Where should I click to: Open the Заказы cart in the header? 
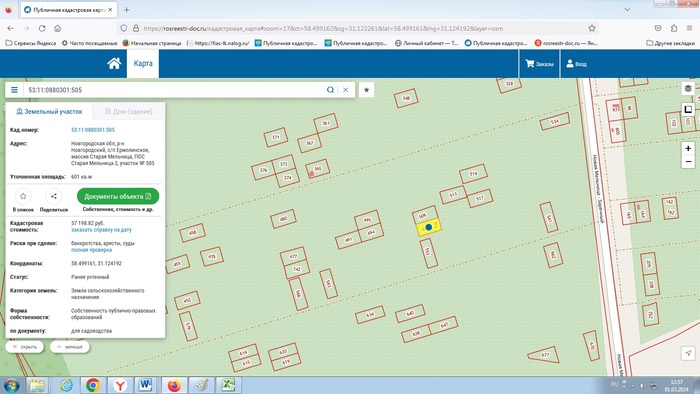coord(540,64)
